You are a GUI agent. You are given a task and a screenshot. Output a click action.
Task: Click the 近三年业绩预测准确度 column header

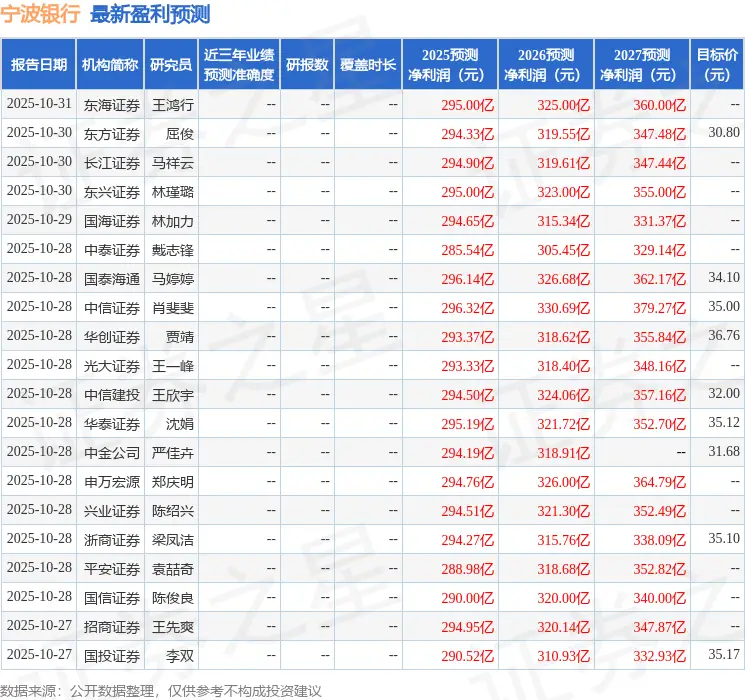click(x=239, y=64)
